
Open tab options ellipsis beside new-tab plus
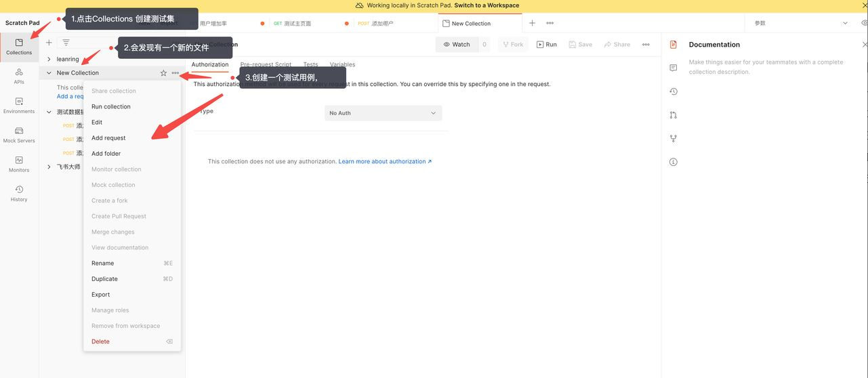550,23
